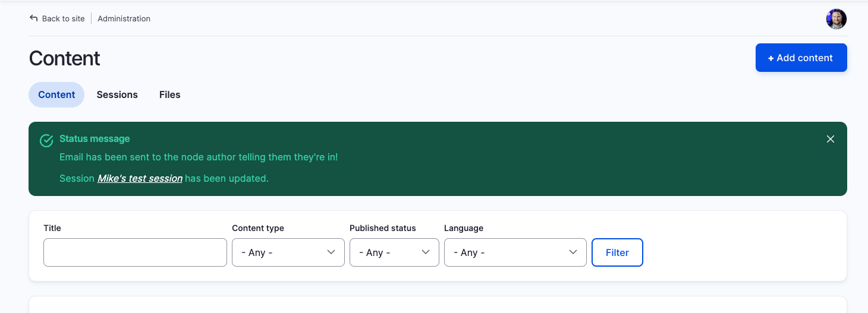Click the Back to site arrow icon
Screen dimensions: 868x313
[x=33, y=18]
